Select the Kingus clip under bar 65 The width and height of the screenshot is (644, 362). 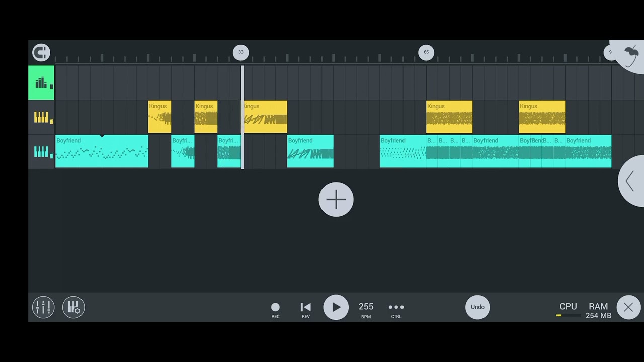[449, 117]
